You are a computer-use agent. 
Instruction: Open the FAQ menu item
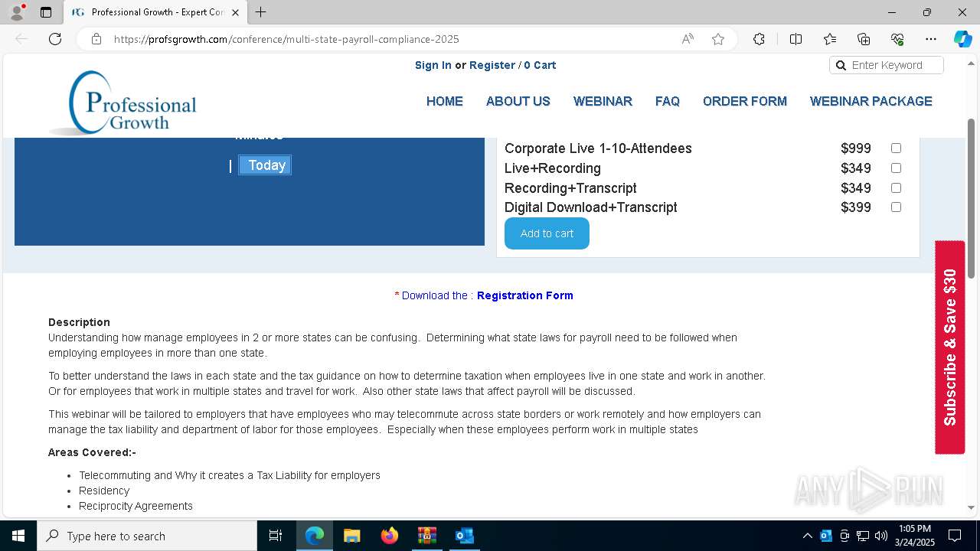[x=668, y=101]
